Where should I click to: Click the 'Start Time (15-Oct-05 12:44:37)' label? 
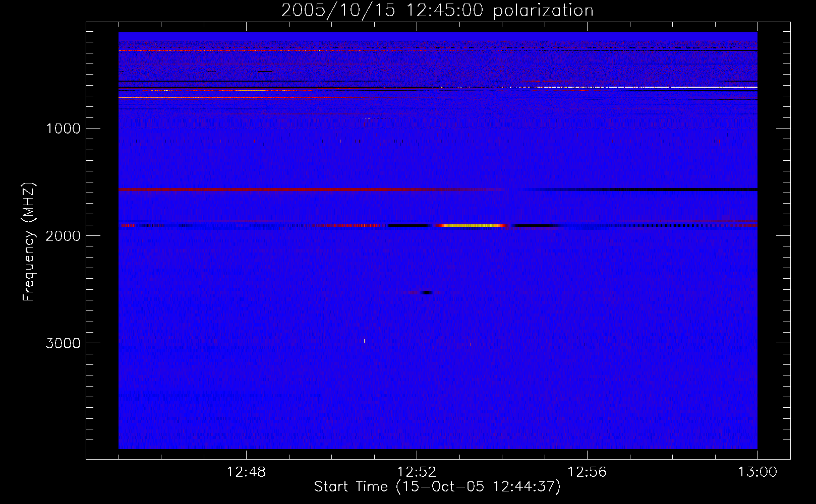coord(437,487)
